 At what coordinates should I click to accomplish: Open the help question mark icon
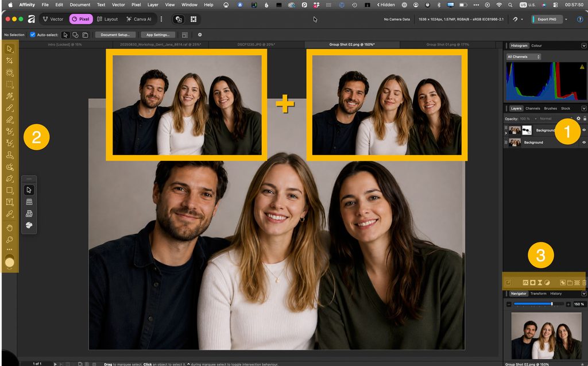(580, 19)
